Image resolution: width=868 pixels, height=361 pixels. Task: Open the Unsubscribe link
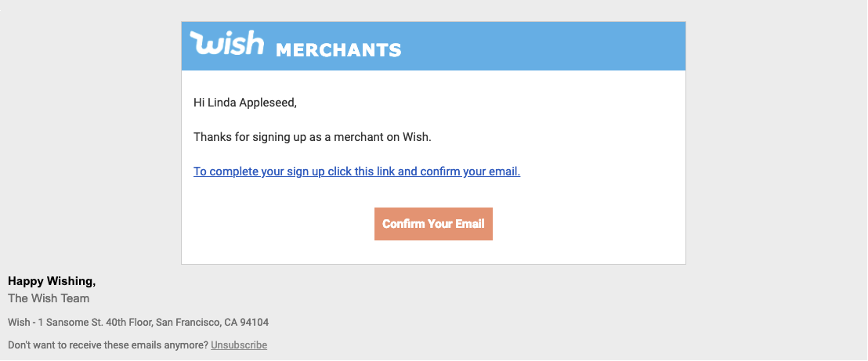pos(239,345)
